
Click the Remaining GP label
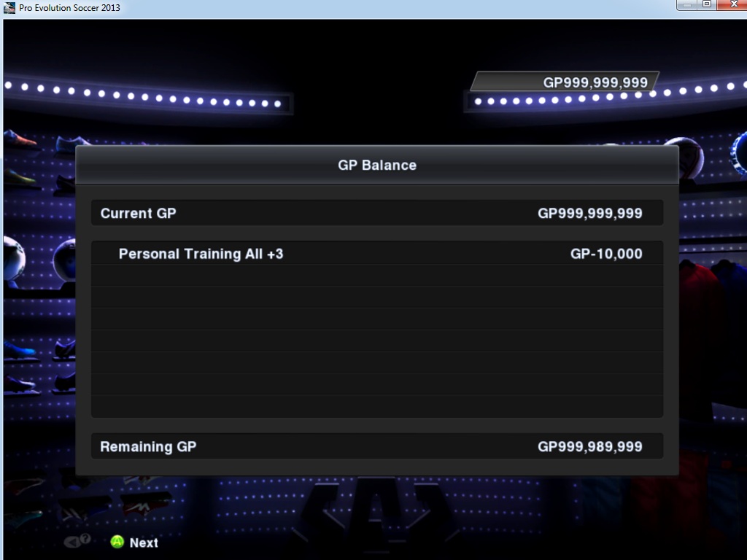coord(148,447)
